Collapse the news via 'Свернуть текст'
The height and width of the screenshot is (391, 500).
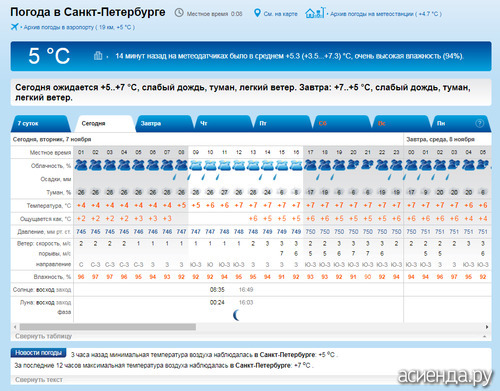pyautogui.click(x=39, y=379)
